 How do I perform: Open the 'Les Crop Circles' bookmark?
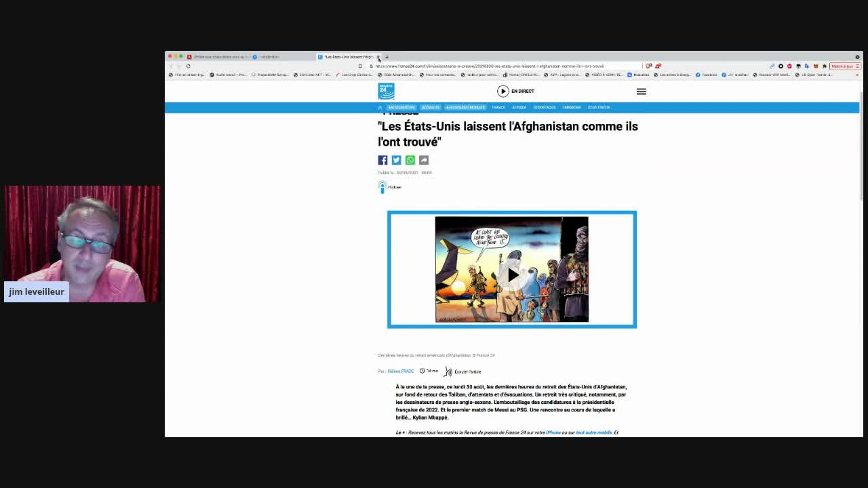355,75
